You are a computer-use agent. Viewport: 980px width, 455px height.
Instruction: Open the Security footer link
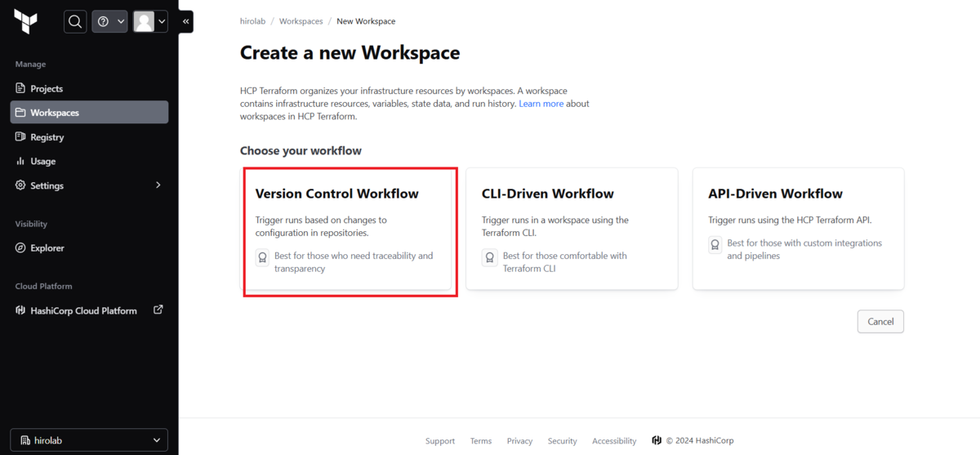click(563, 441)
